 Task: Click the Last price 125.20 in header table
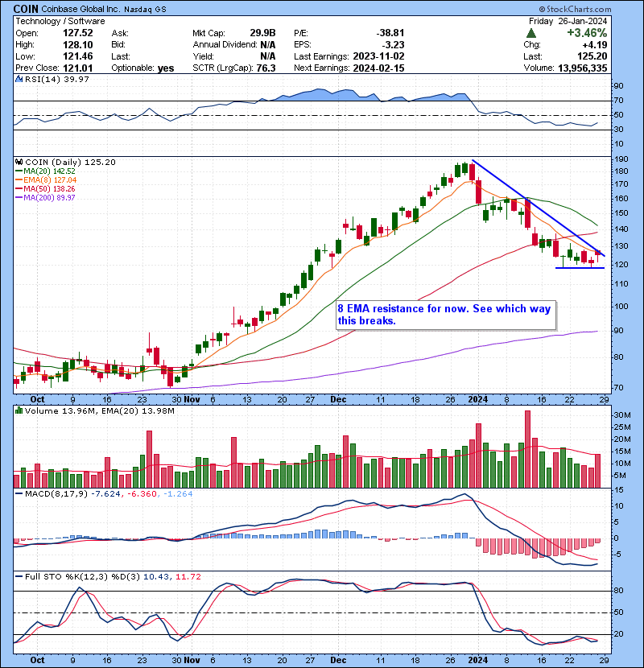(x=592, y=56)
